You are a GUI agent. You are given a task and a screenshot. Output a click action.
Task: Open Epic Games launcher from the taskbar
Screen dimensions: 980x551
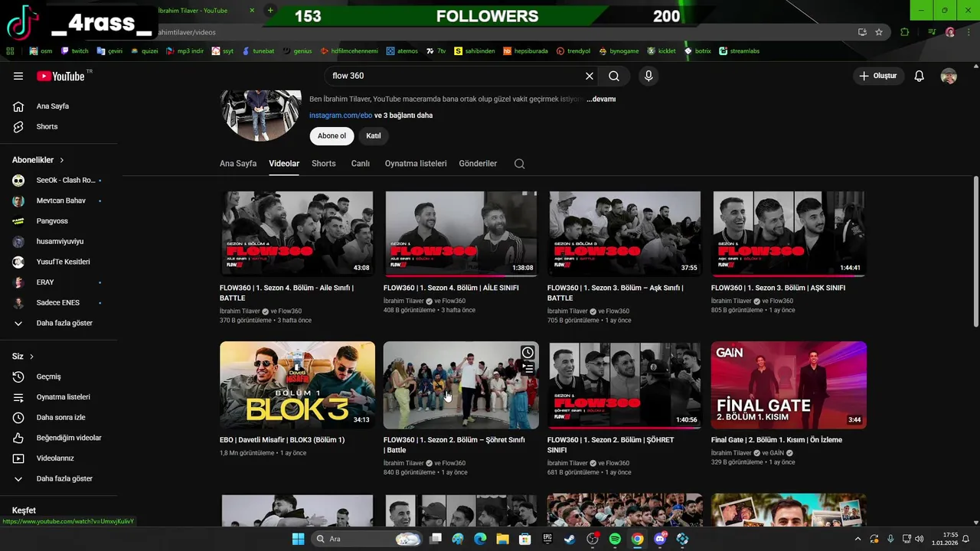pos(547,539)
